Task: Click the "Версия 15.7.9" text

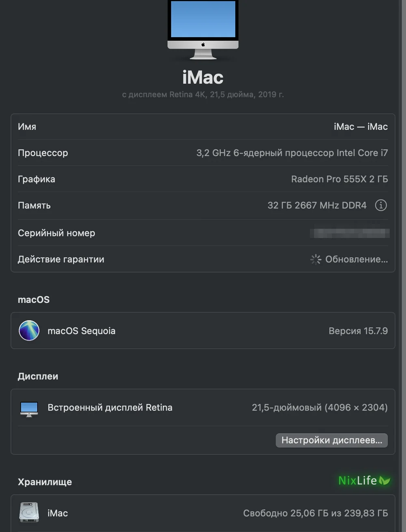Action: pos(358,331)
